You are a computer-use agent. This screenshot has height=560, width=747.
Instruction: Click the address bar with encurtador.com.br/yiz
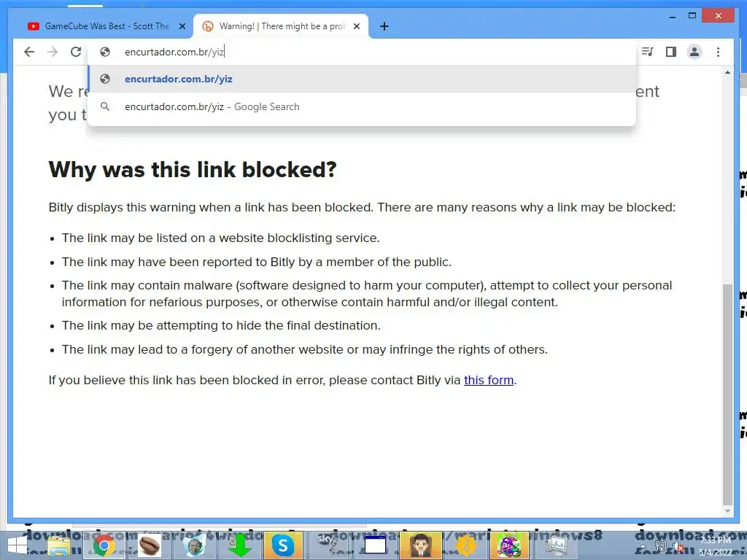click(x=362, y=52)
